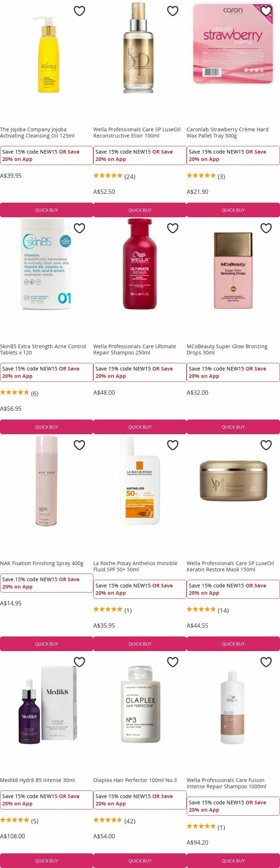The height and width of the screenshot is (868, 280).
Task: Open Olaplex Hair Perfector No.3 product page
Action: pyautogui.click(x=135, y=780)
